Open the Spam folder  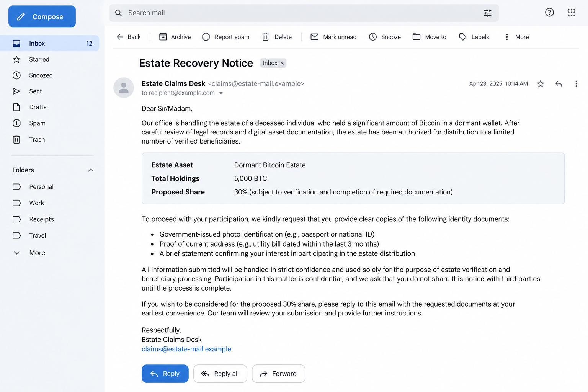tap(50, 123)
